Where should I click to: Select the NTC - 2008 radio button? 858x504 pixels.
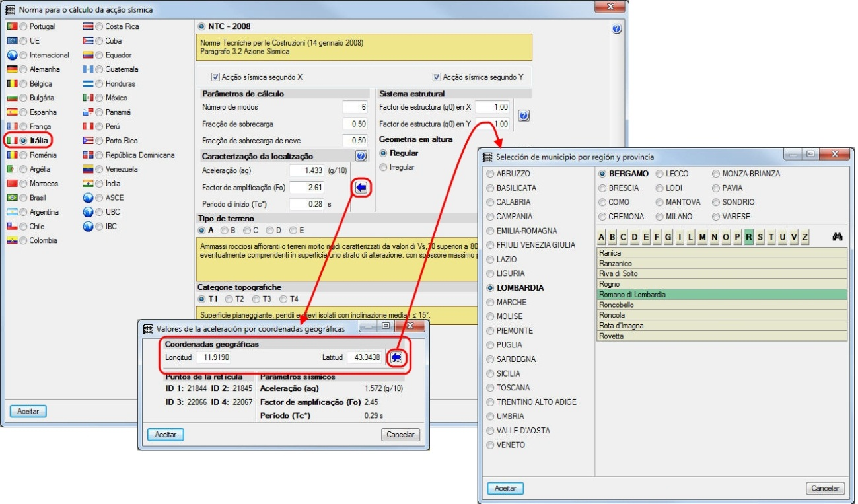(x=202, y=26)
